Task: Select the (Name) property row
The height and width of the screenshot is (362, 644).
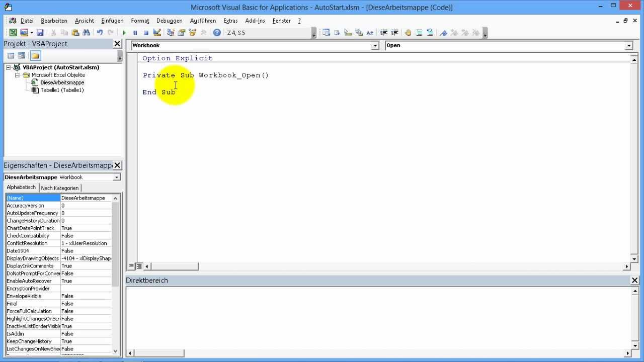Action: (x=58, y=198)
